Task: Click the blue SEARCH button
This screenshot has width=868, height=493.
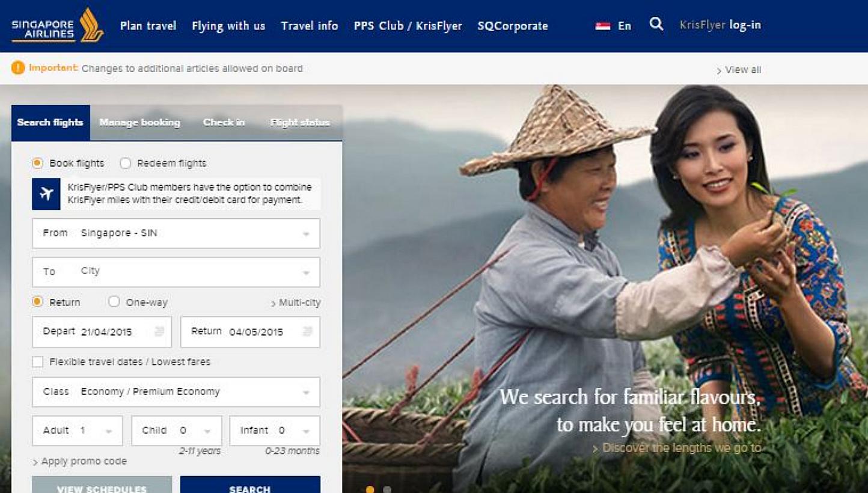Action: tap(250, 485)
